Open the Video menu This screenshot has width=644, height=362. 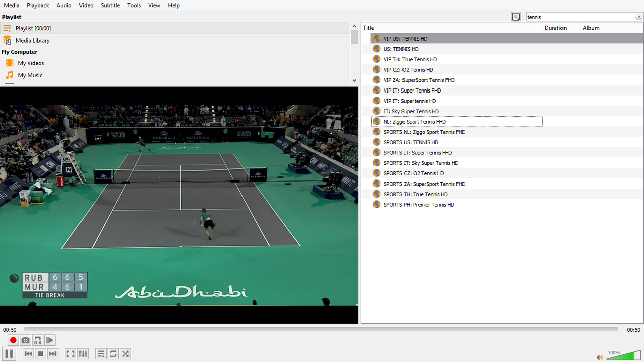(x=86, y=5)
